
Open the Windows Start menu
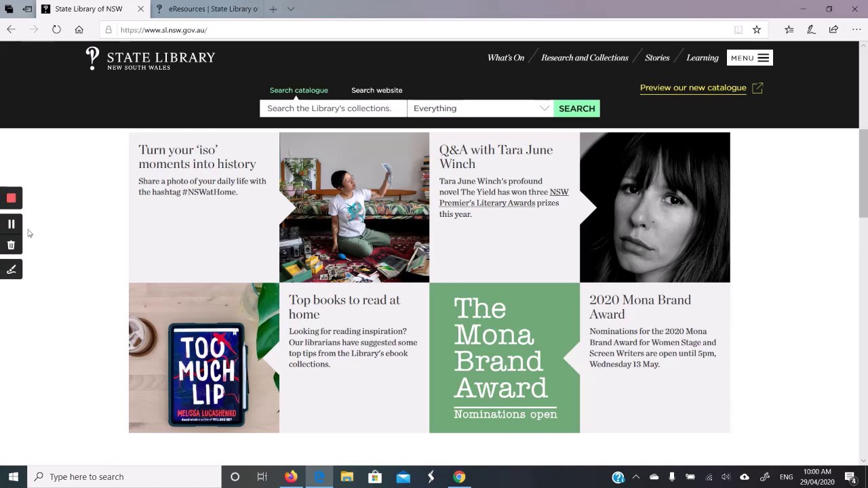tap(14, 476)
